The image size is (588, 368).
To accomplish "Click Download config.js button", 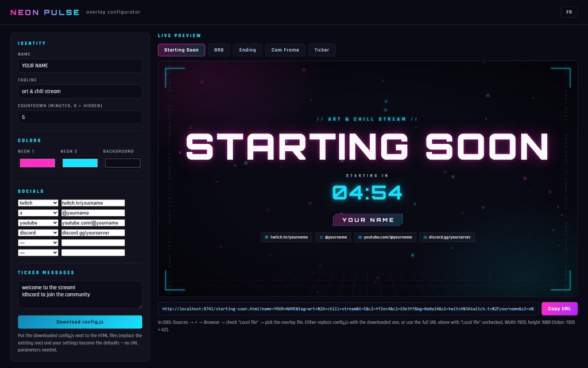I will pos(80,322).
